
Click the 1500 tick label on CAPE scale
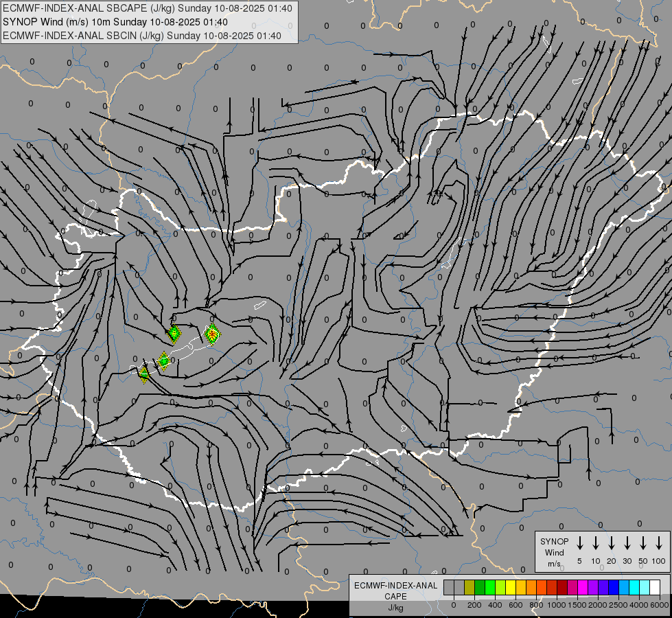tap(577, 605)
